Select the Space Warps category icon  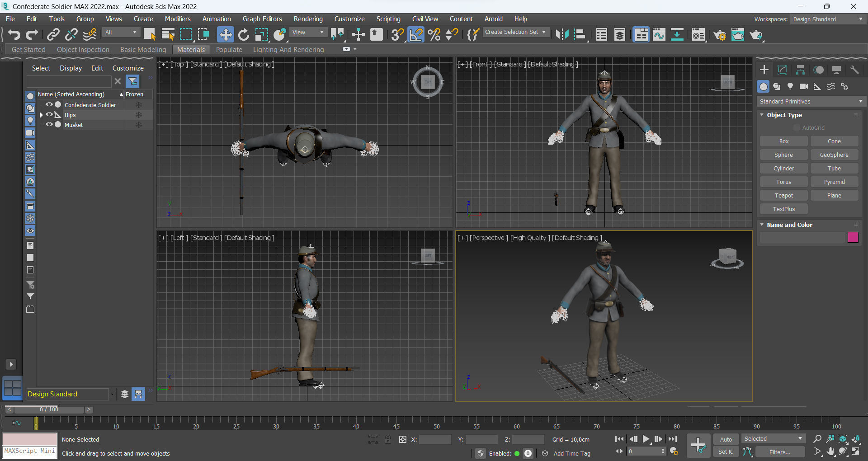pyautogui.click(x=831, y=86)
